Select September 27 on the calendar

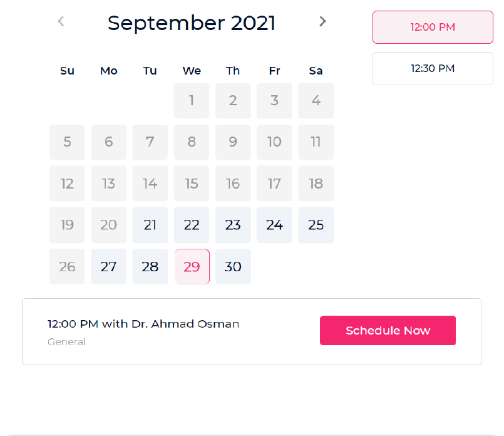109,266
